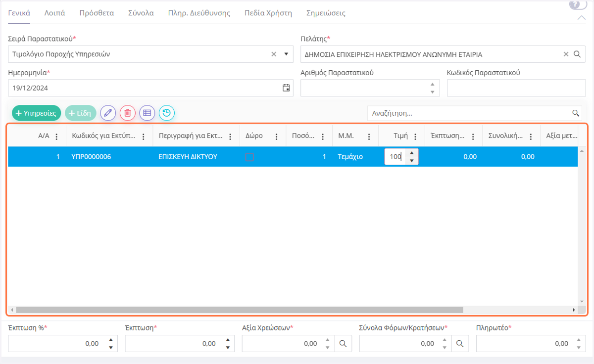Switch to the Λοιπά tab
The height and width of the screenshot is (364, 594).
tap(54, 13)
